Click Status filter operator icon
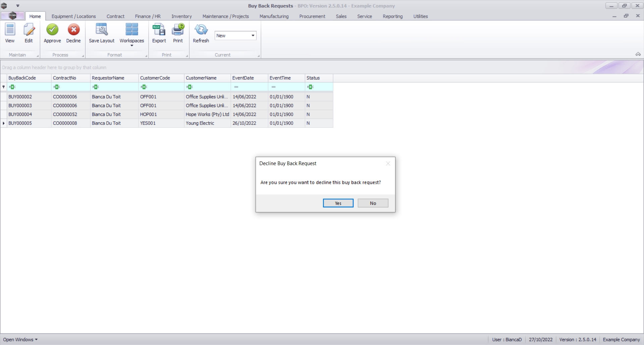The width and height of the screenshot is (644, 345). pos(310,87)
